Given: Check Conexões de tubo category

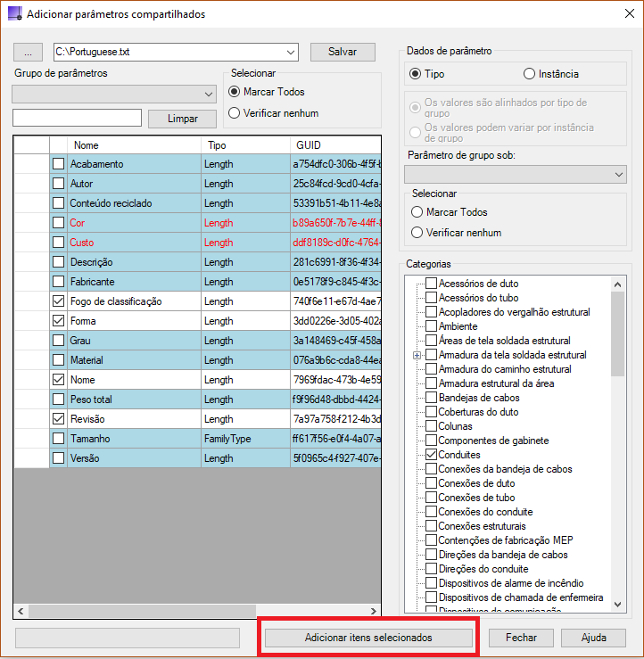Looking at the screenshot, I should coord(431,498).
